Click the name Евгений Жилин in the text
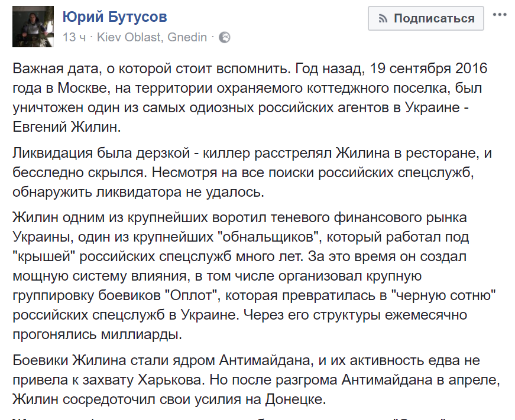Screen dimensions: 515x420 click(67, 127)
